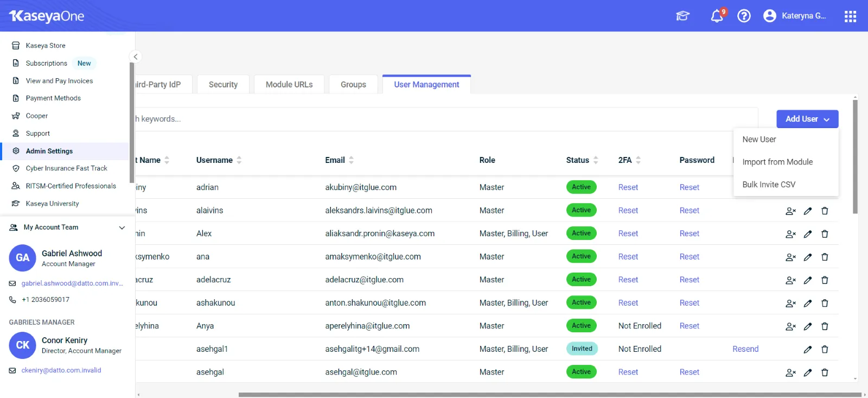The image size is (868, 398).
Task: Click remove-user icon for alaivins row
Action: [x=790, y=211]
